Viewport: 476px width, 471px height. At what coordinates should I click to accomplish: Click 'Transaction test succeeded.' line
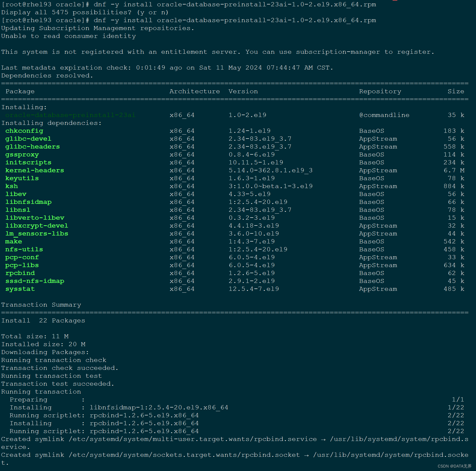[x=58, y=384]
